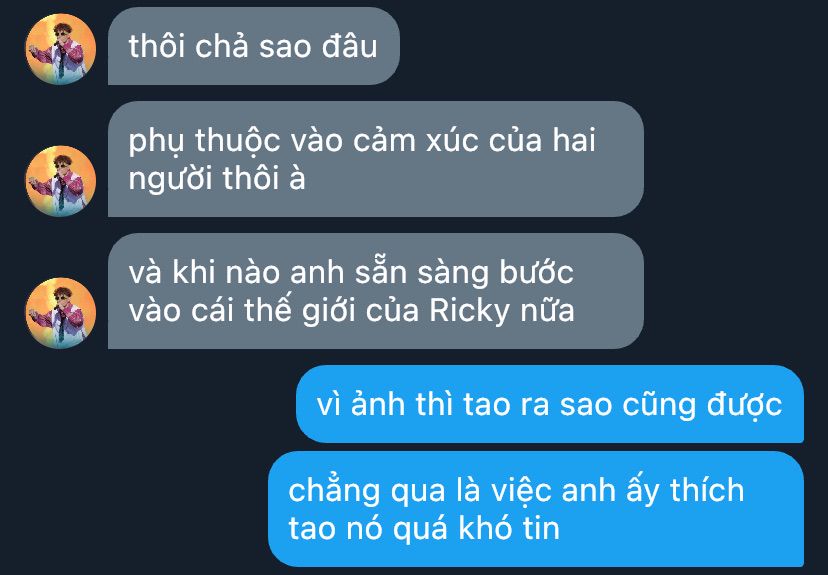The height and width of the screenshot is (575, 828).
Task: Select the blue 'vì ảnh thì tao ra sao' bubble
Action: click(x=550, y=404)
